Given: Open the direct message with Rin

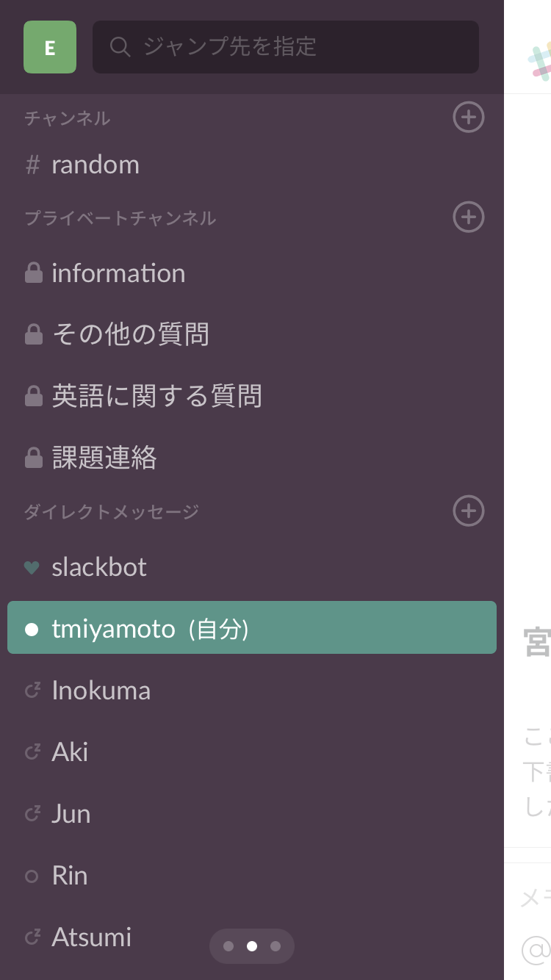Looking at the screenshot, I should click(x=252, y=876).
